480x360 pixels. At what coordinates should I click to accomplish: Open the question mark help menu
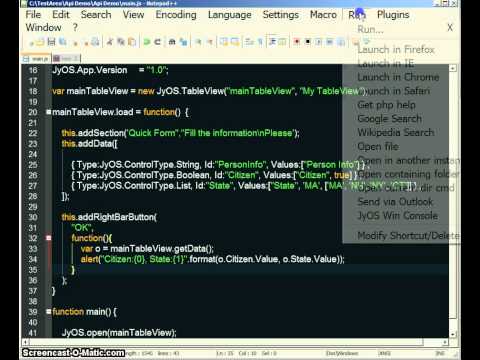pyautogui.click(x=75, y=28)
